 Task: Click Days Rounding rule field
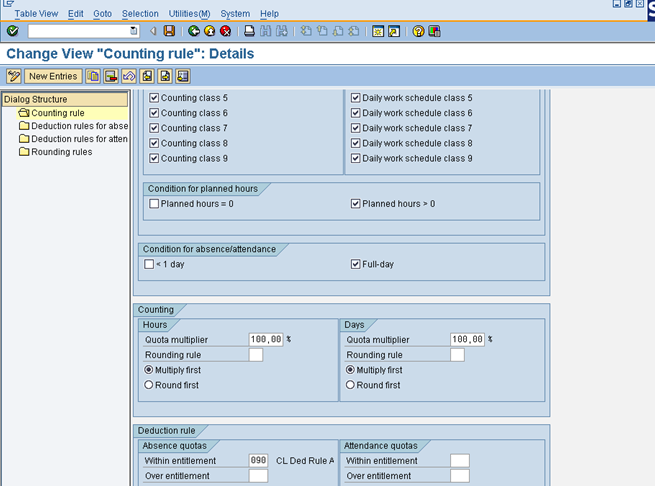point(457,355)
